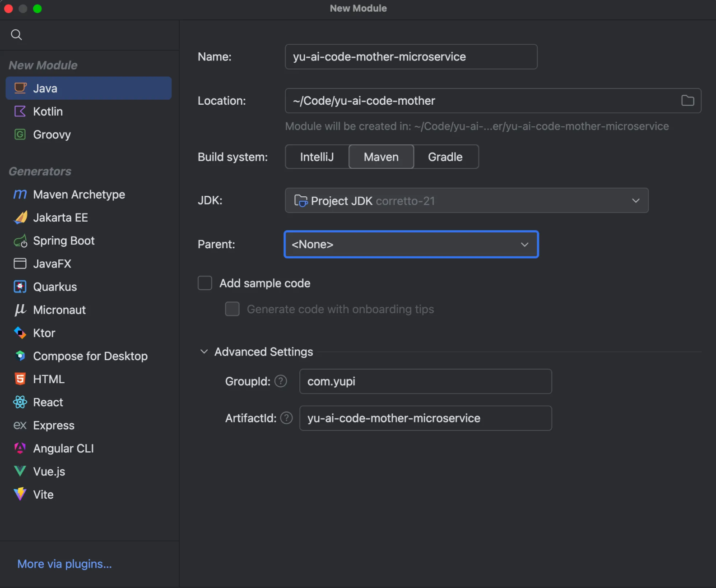The image size is (716, 588).
Task: Edit the ArtifactId text field
Action: (425, 418)
